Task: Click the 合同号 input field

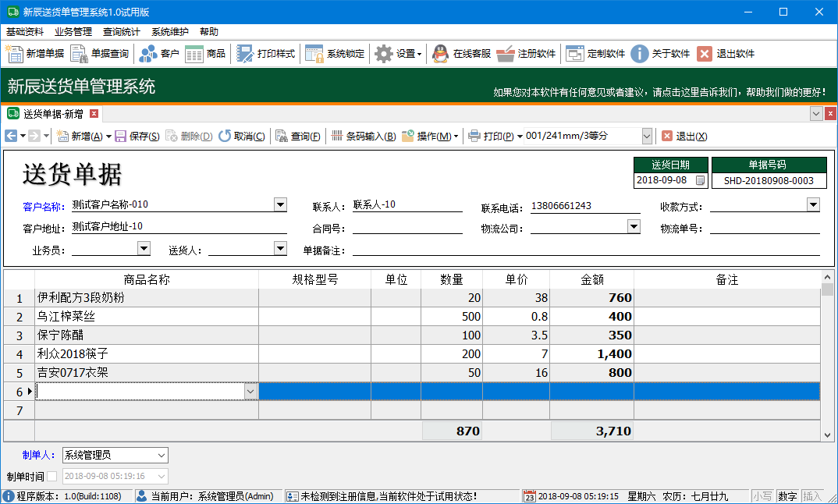Action: (407, 229)
